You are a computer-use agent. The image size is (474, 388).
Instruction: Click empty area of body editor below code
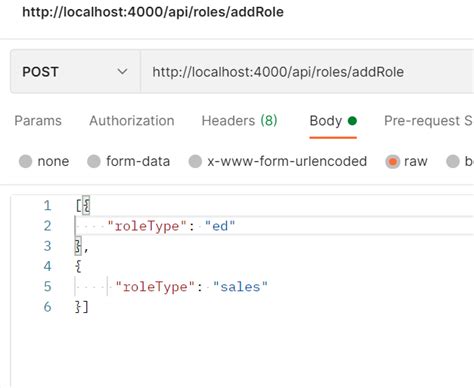(x=243, y=350)
